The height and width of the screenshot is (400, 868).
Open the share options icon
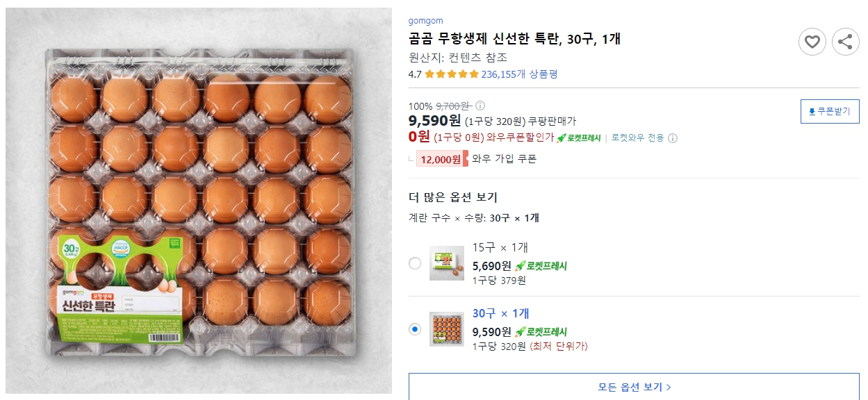pyautogui.click(x=845, y=42)
